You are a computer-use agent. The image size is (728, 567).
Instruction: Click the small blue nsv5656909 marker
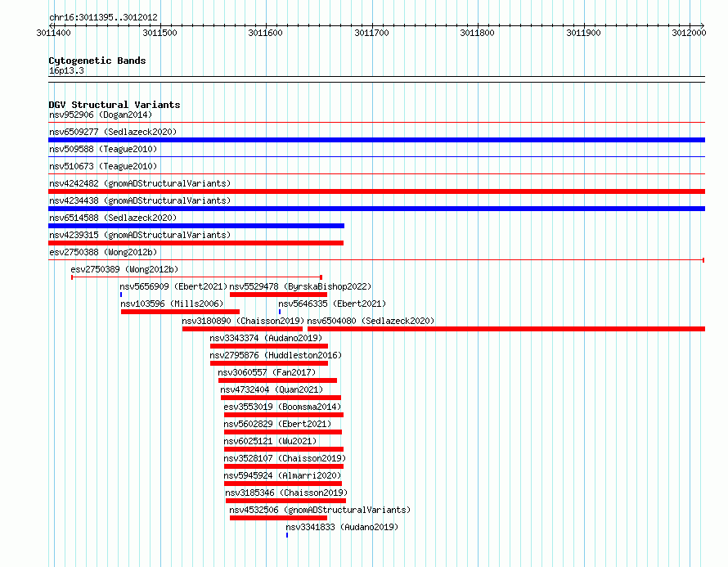(x=121, y=295)
